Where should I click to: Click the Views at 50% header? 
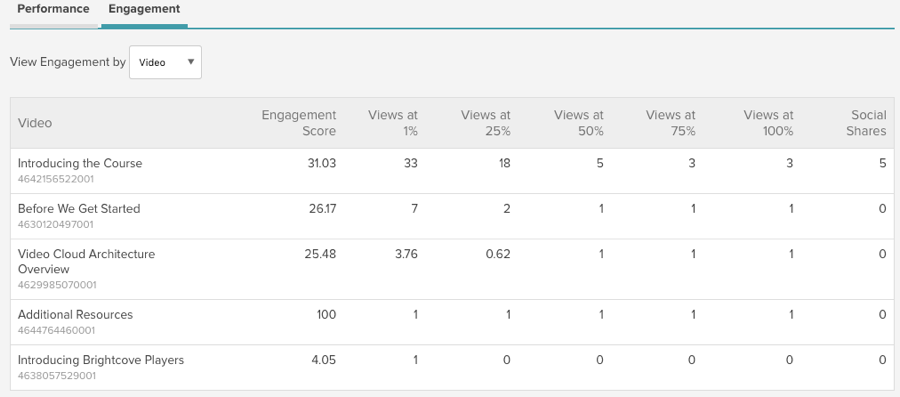click(579, 123)
